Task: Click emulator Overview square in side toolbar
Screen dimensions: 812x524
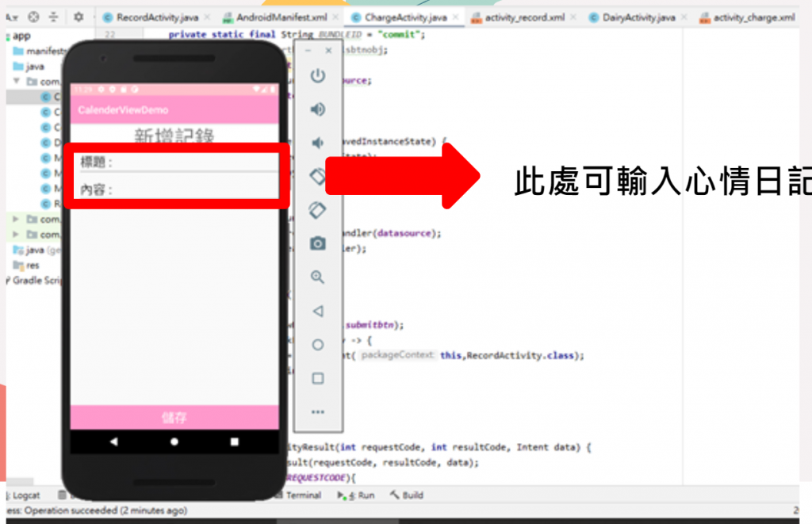Action: 318,378
